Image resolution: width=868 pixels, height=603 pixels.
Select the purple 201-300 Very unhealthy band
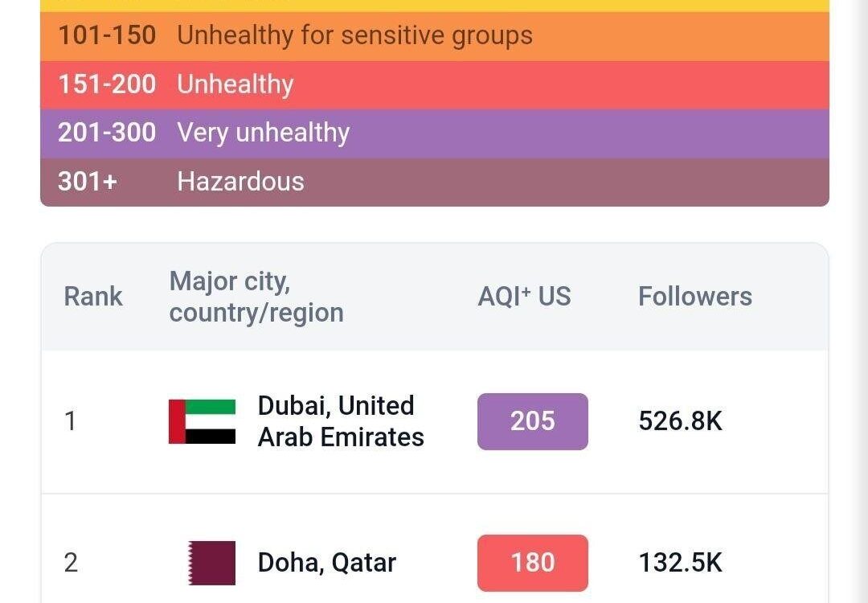435,133
